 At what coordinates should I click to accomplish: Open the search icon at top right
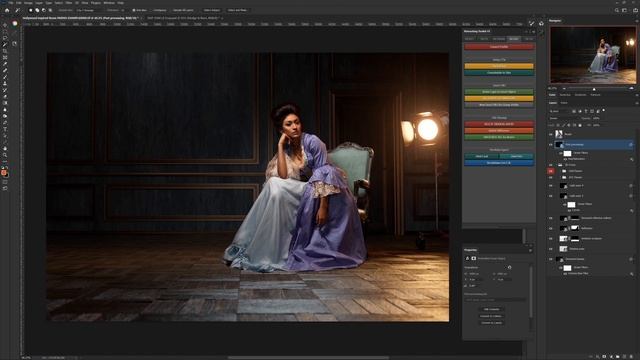click(x=617, y=10)
